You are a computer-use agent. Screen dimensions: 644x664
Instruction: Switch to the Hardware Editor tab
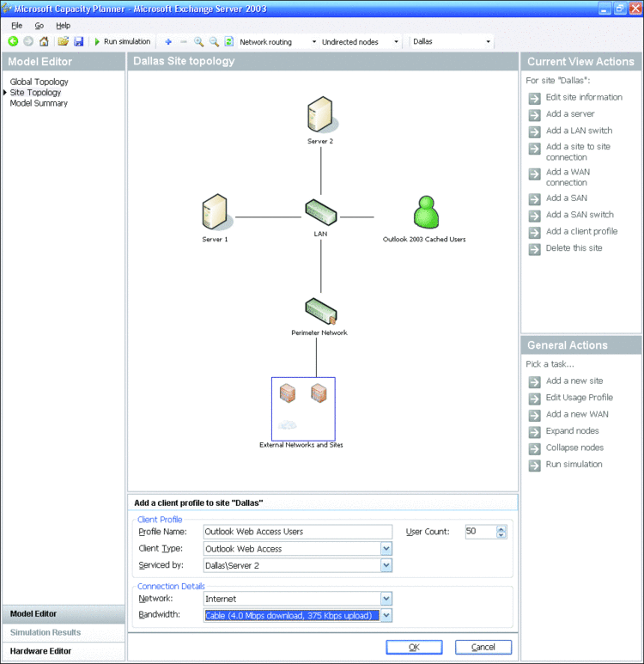tap(41, 651)
